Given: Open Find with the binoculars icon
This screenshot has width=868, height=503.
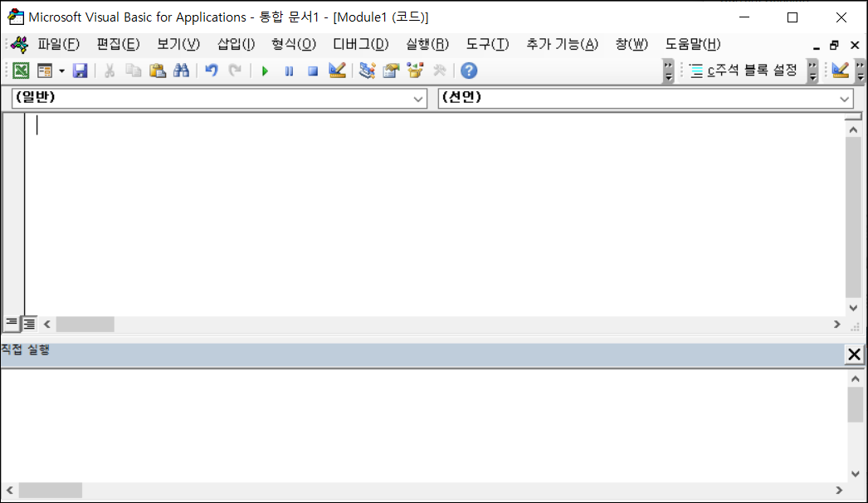Looking at the screenshot, I should (x=182, y=71).
